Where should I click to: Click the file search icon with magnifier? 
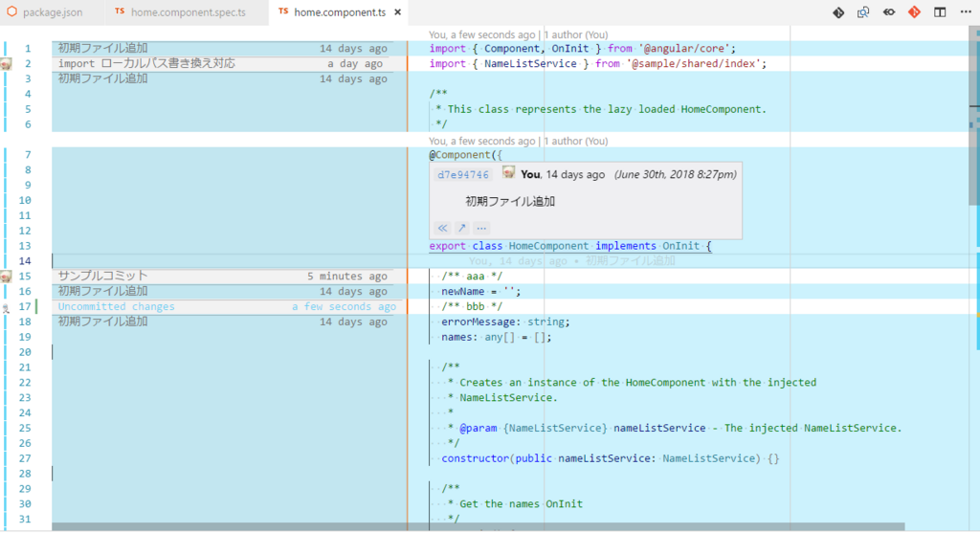[863, 12]
